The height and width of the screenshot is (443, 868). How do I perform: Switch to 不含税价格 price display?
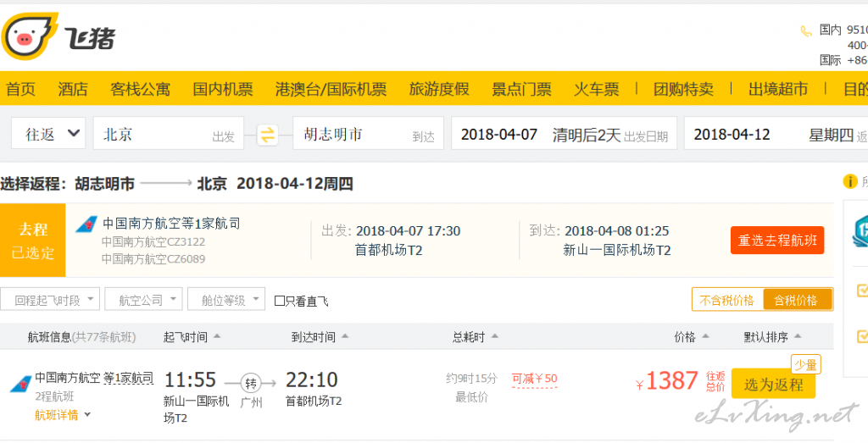(727, 301)
